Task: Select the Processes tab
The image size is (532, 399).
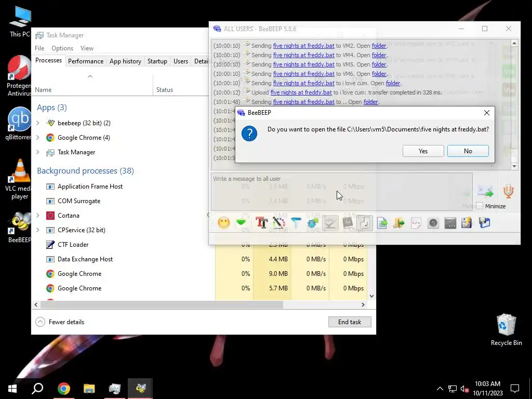Action: (48, 60)
